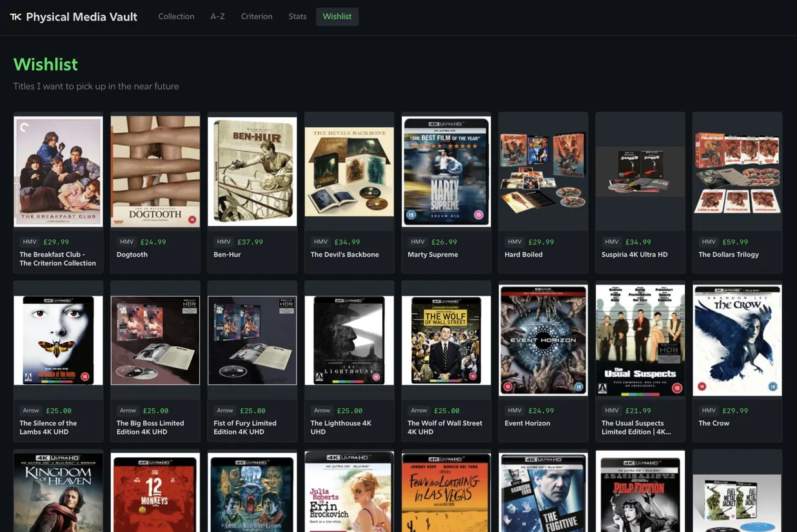Open The Big Boss Limited Edition image

coord(155,340)
